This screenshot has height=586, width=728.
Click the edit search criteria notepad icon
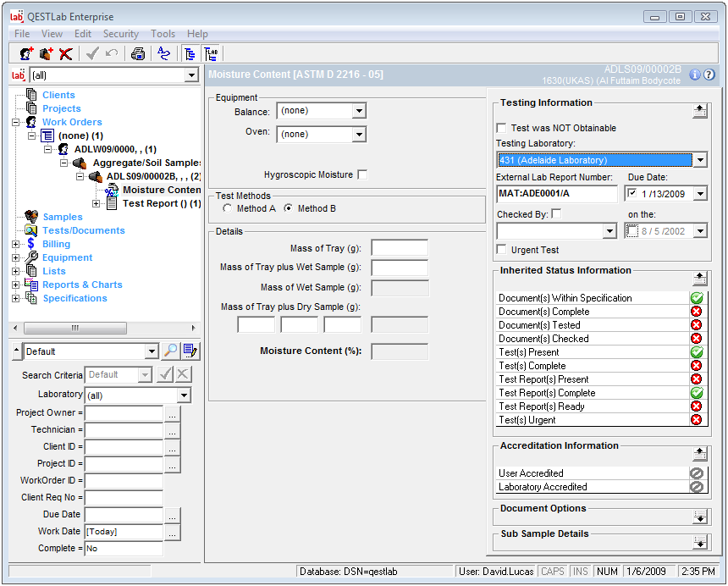tap(190, 351)
